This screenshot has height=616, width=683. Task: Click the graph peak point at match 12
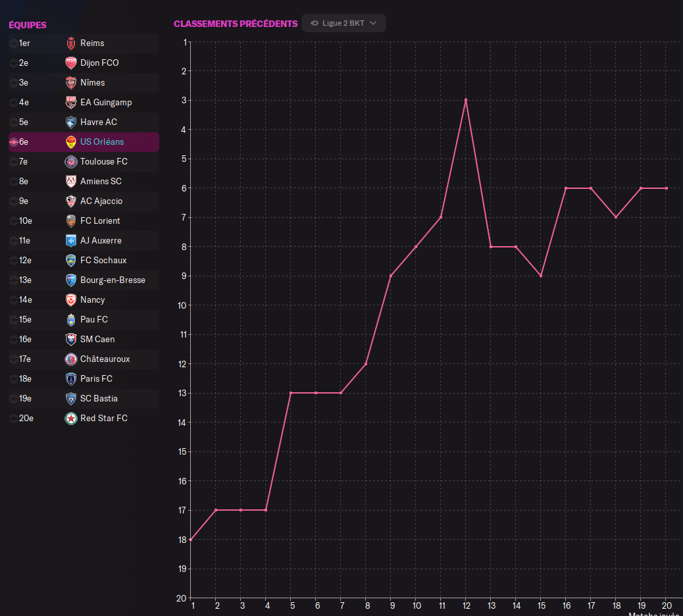tap(466, 100)
